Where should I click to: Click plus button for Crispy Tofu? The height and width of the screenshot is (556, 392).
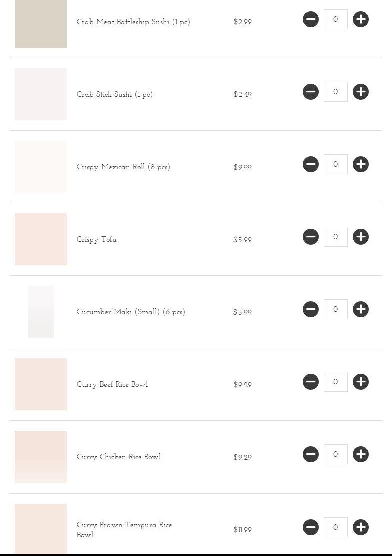click(361, 237)
